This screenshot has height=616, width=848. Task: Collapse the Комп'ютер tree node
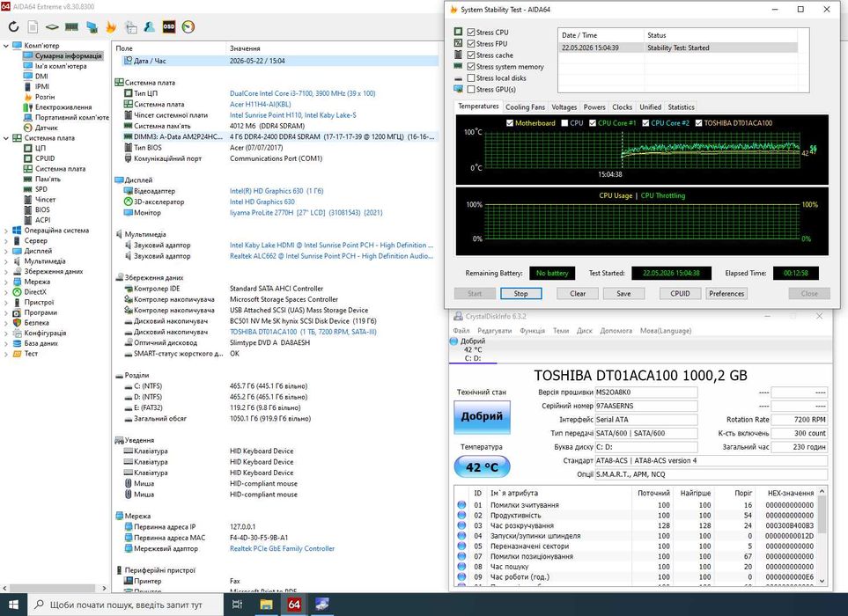point(6,46)
